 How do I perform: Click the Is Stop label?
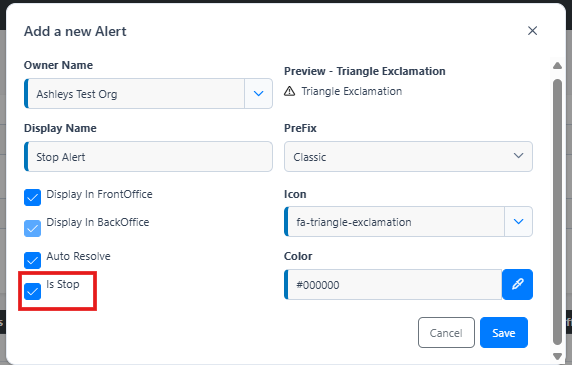(63, 284)
